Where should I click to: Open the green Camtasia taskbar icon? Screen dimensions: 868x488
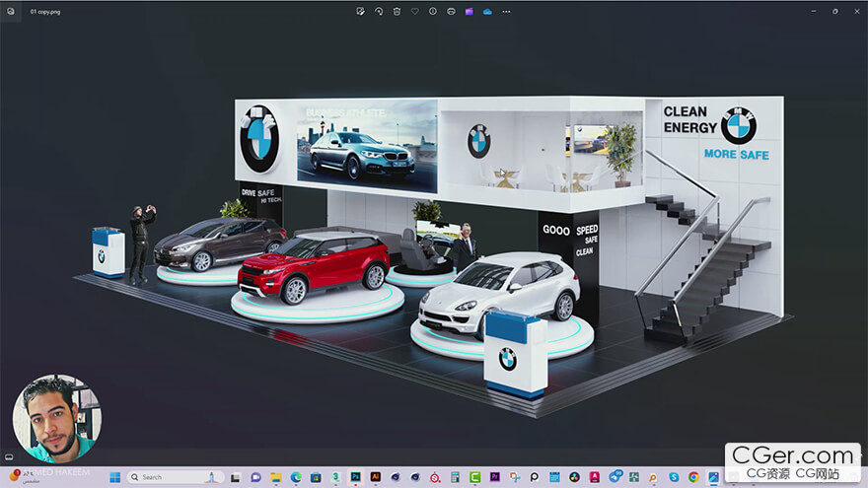(x=475, y=477)
